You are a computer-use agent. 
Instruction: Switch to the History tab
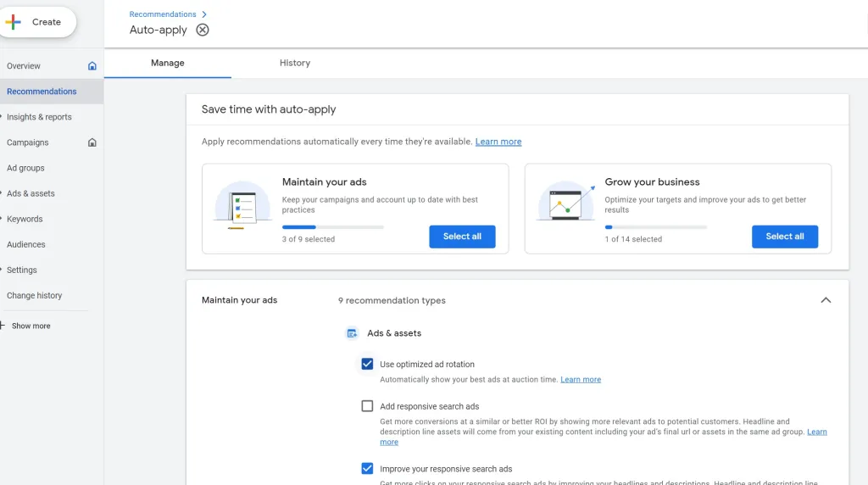[295, 63]
